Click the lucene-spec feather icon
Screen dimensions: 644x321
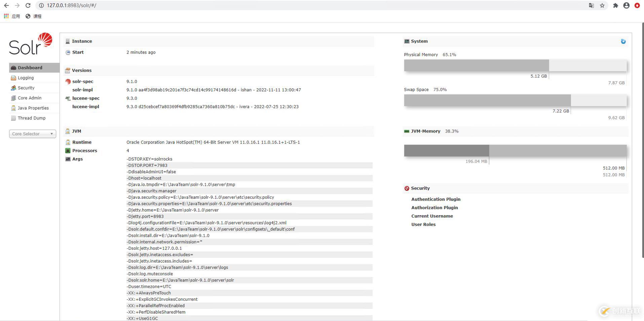[x=68, y=98]
